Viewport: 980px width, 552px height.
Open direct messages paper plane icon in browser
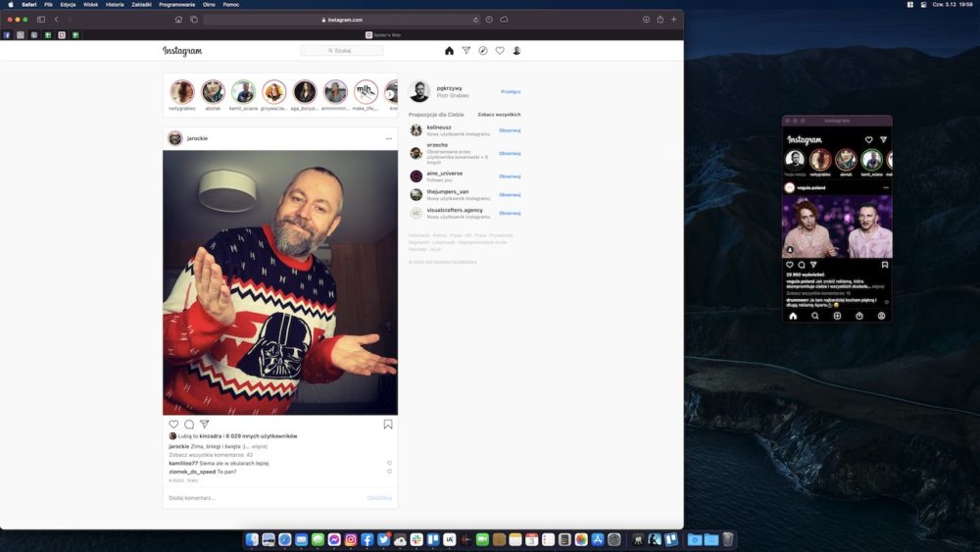(x=466, y=51)
